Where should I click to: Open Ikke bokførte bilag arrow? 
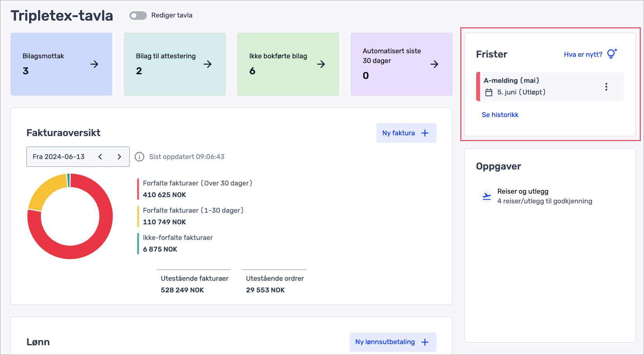coord(321,64)
